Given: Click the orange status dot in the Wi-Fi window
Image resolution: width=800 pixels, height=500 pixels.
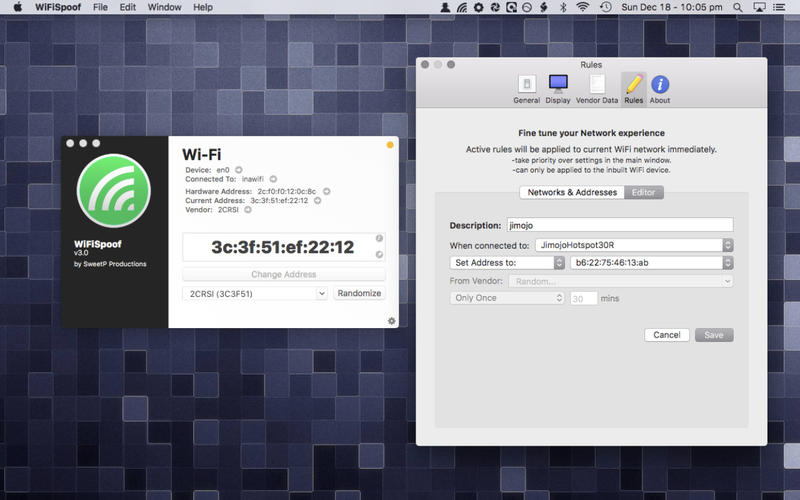Looking at the screenshot, I should tap(390, 145).
